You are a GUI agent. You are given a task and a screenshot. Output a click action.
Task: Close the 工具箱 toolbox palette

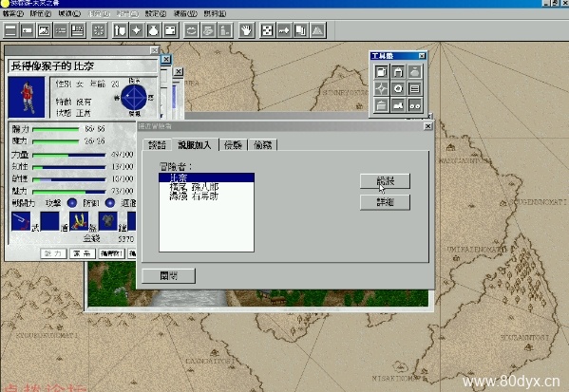click(422, 56)
